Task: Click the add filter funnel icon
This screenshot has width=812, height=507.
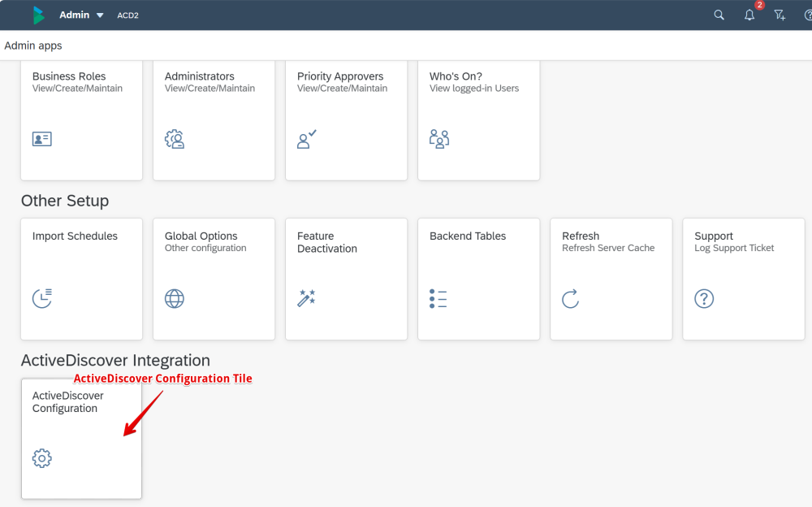Action: pos(780,15)
